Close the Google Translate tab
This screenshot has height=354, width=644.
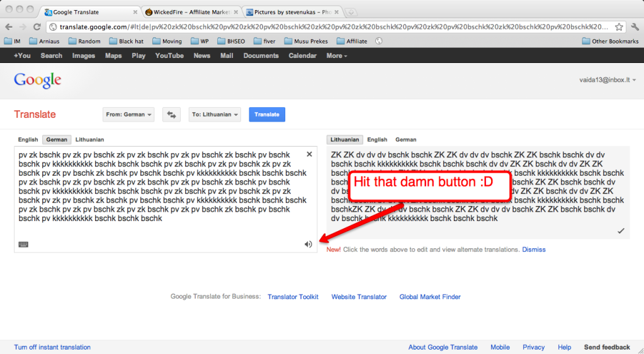coord(135,13)
